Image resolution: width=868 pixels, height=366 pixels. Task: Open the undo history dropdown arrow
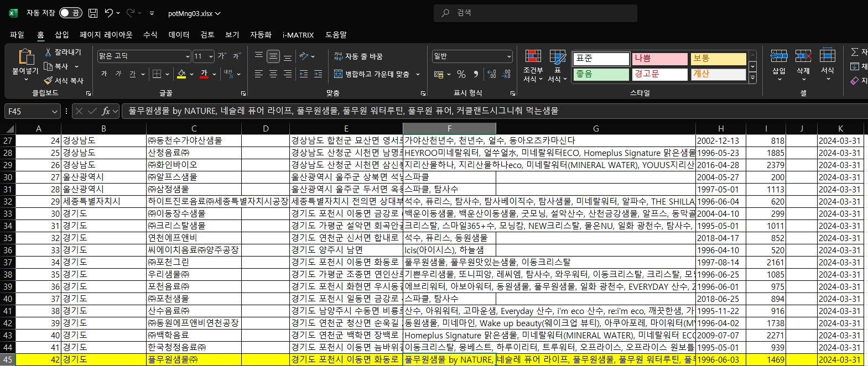118,13
